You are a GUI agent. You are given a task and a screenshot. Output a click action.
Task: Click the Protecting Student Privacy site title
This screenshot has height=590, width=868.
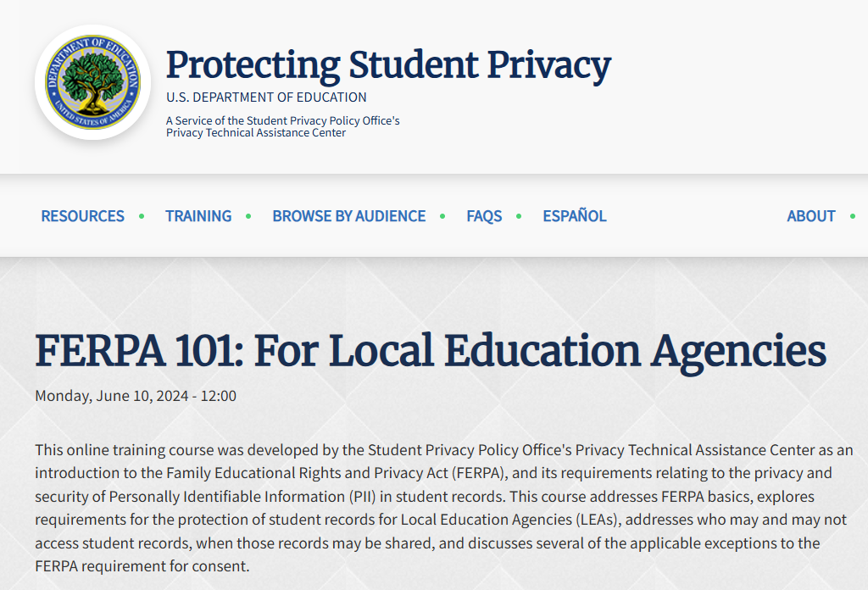point(387,64)
